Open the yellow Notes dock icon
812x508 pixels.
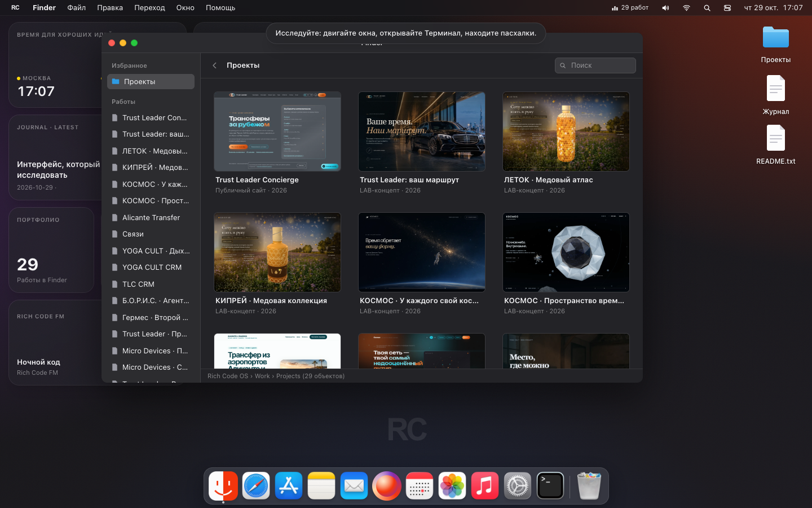(x=321, y=485)
